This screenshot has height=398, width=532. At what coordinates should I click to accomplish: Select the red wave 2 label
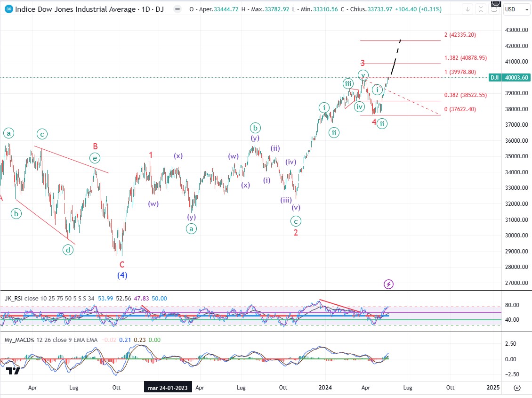pyautogui.click(x=296, y=232)
